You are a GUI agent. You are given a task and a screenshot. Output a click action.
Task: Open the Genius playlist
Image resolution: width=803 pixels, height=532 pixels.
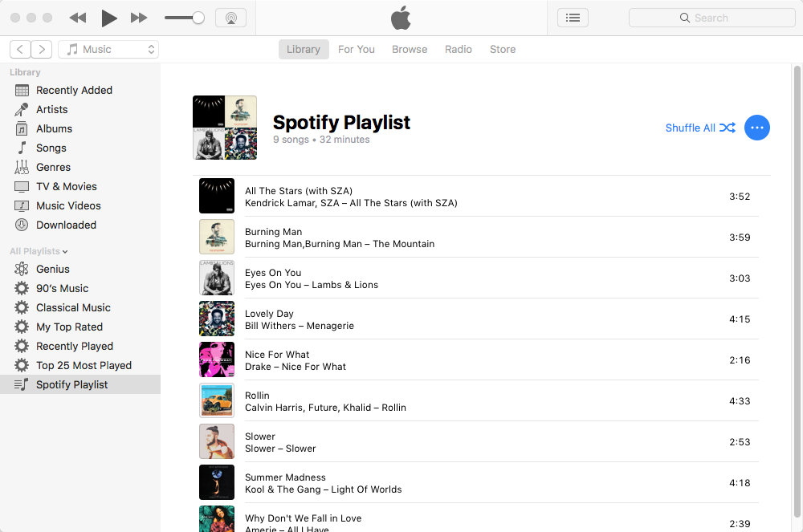(51, 269)
